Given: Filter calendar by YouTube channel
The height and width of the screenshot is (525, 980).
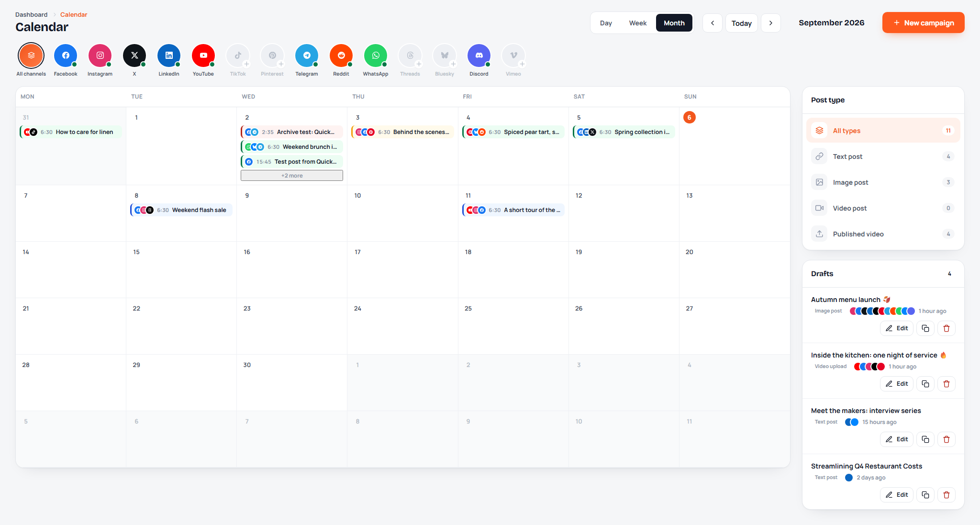Looking at the screenshot, I should [203, 56].
